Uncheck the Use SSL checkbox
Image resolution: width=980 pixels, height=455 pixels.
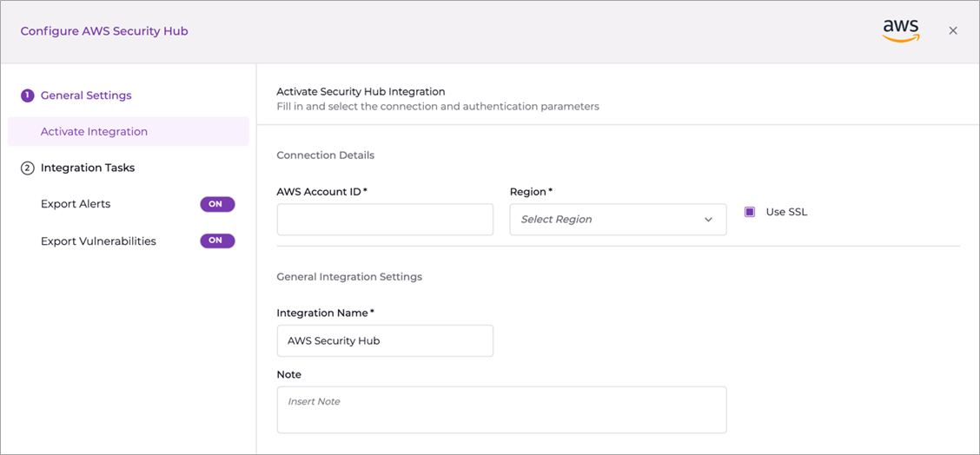point(750,212)
